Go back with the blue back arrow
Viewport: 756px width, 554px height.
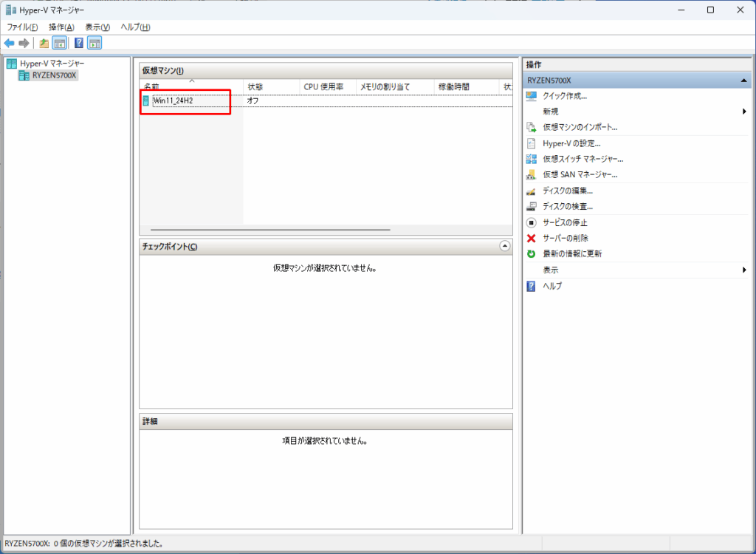(x=9, y=44)
